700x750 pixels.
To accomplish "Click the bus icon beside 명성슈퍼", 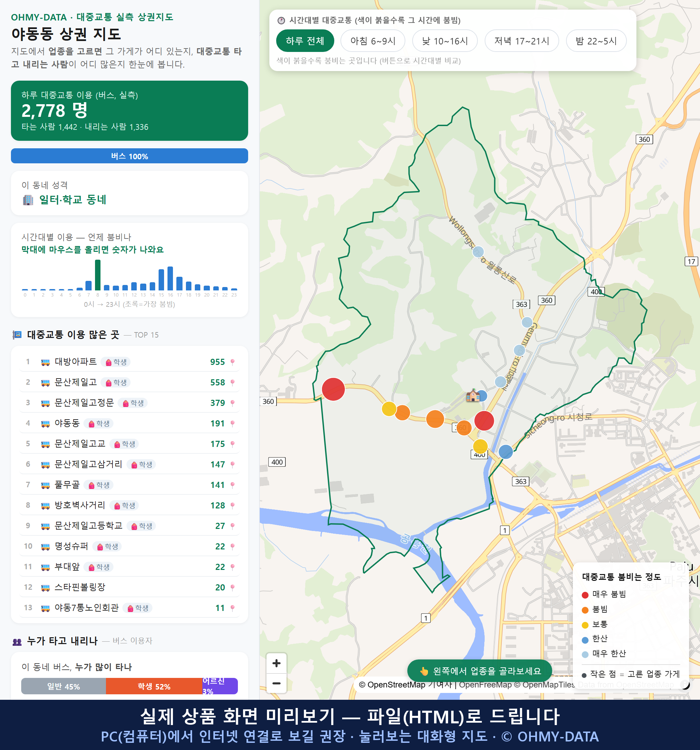I will point(45,547).
